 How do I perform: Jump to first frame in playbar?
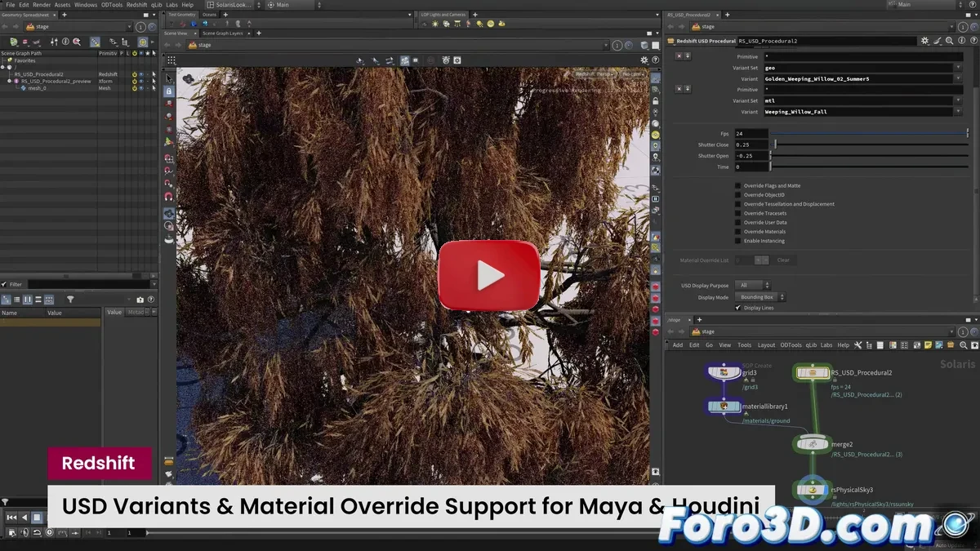pyautogui.click(x=11, y=517)
